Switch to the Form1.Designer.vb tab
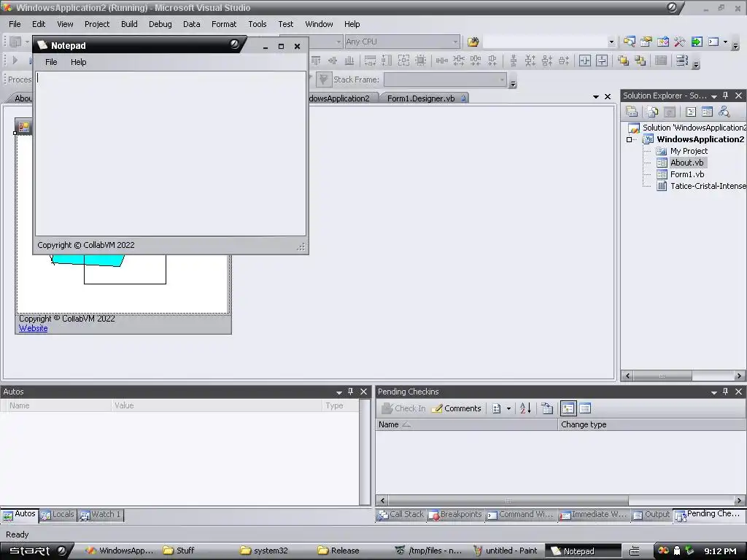This screenshot has width=747, height=560. coord(421,98)
